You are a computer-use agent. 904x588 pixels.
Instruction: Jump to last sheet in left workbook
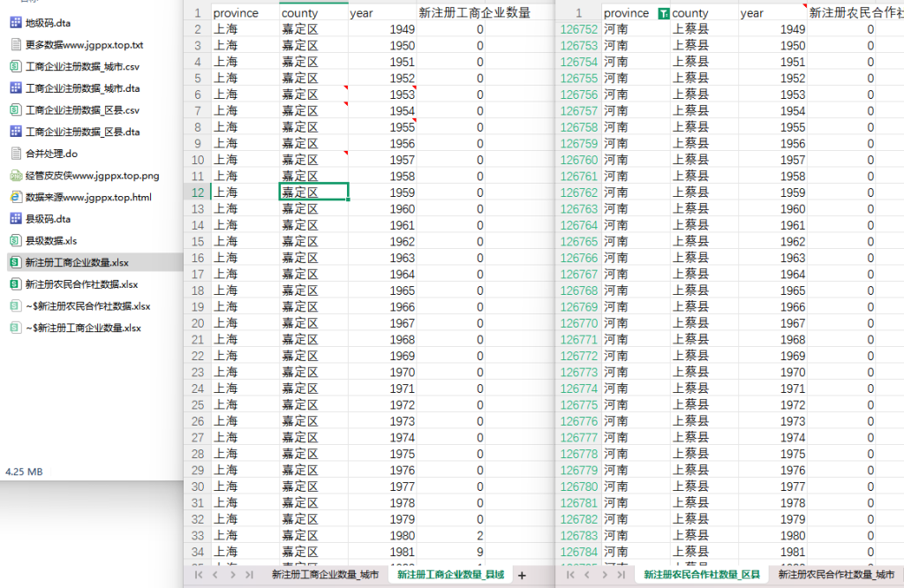tap(249, 575)
